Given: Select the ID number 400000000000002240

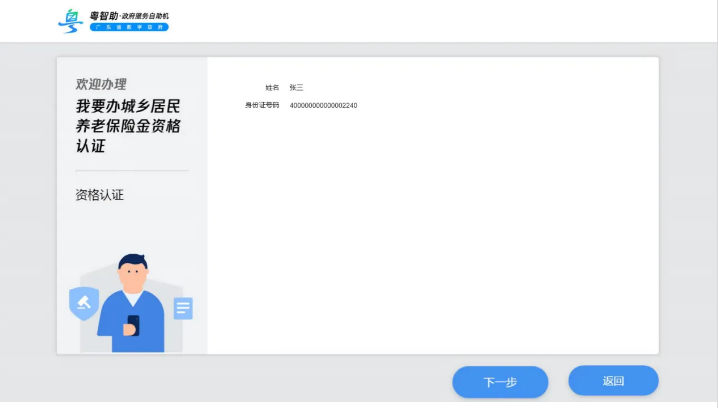Looking at the screenshot, I should point(323,105).
